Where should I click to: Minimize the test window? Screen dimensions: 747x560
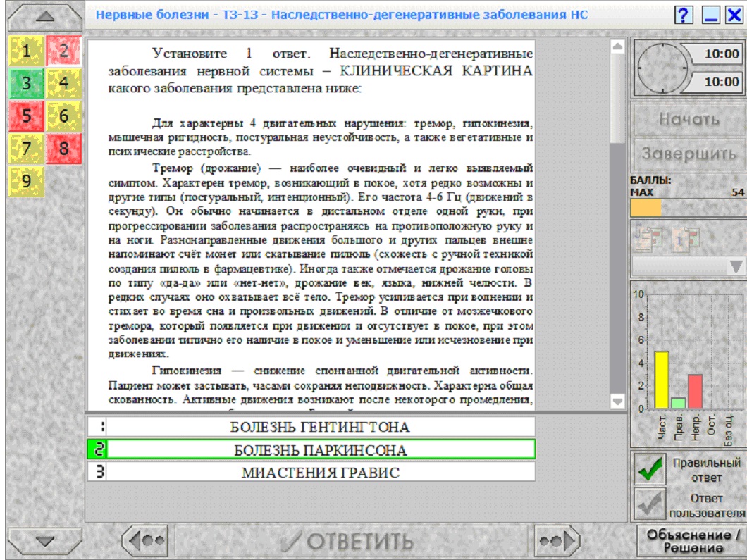(x=710, y=15)
